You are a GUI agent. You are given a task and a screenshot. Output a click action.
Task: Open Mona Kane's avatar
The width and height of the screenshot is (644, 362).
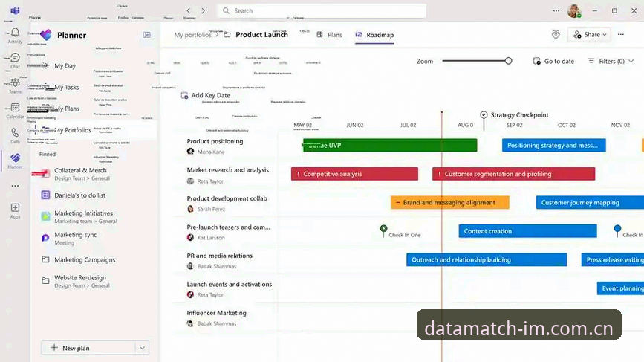[x=191, y=152]
